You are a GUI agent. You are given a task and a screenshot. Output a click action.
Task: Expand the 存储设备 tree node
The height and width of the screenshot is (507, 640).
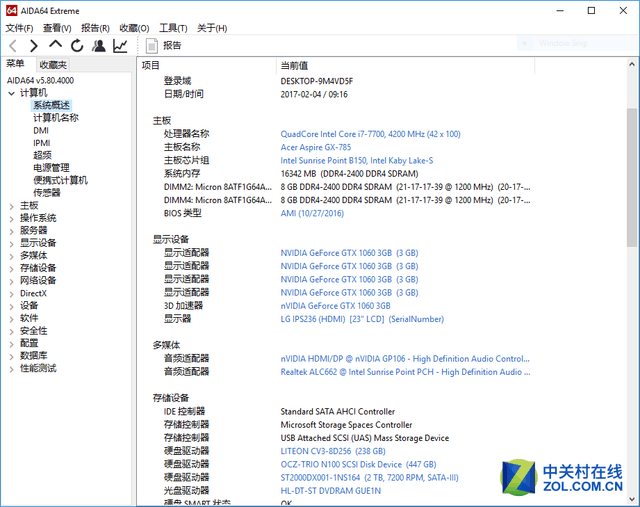pyautogui.click(x=11, y=269)
